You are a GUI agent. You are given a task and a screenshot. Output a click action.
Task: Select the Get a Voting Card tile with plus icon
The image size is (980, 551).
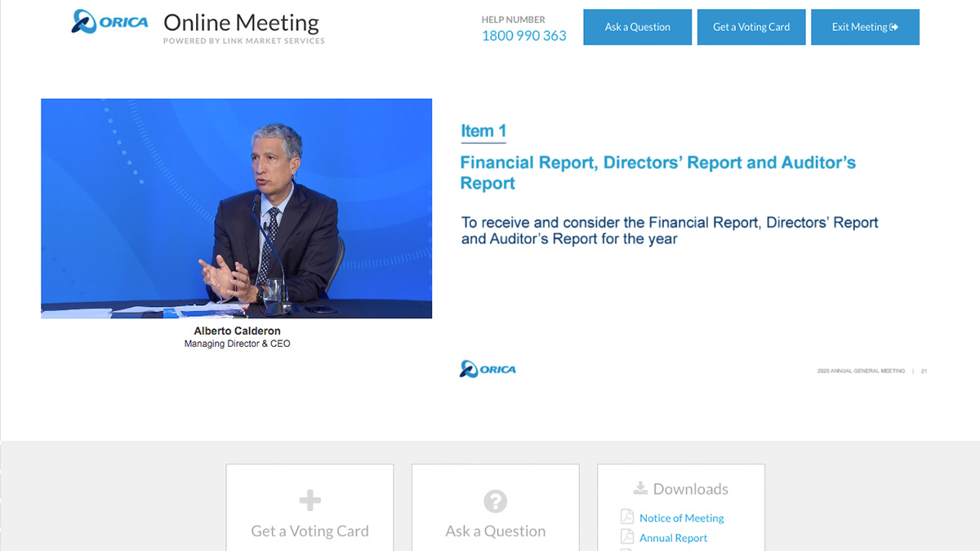[x=310, y=508]
